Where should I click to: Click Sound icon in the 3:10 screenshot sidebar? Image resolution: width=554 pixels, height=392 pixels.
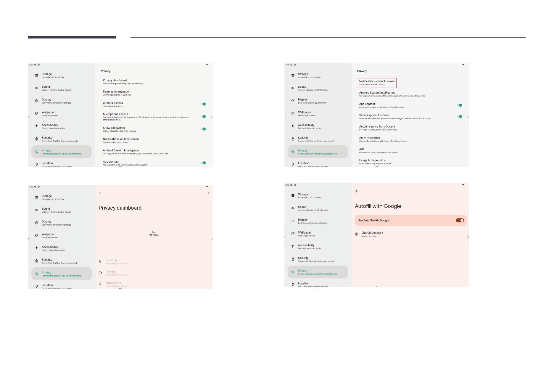point(293,88)
